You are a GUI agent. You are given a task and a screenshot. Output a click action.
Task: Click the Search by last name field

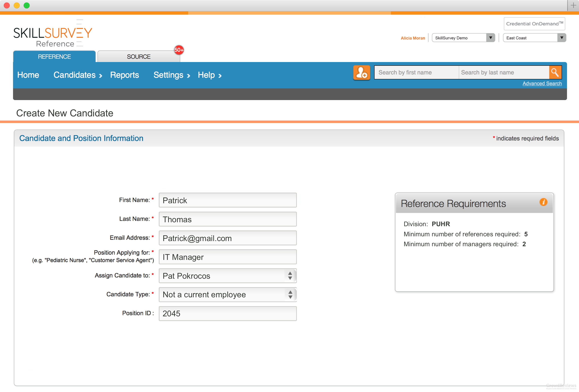(504, 72)
